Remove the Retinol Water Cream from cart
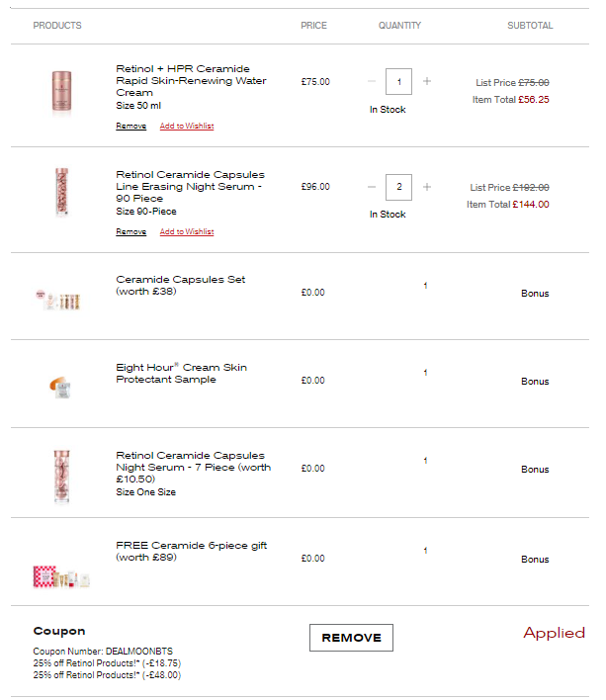The width and height of the screenshot is (606, 700). coord(130,127)
